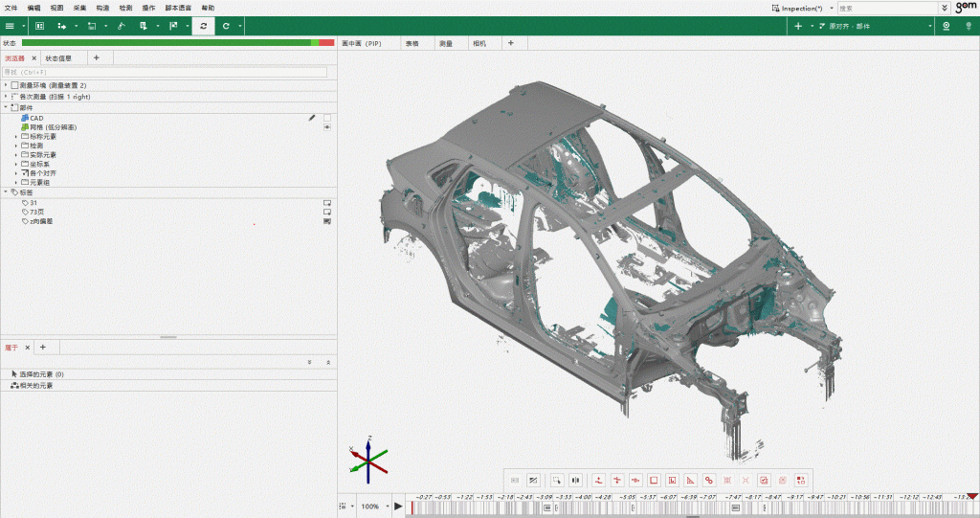Switch to the 状态信息 tab

pos(59,58)
